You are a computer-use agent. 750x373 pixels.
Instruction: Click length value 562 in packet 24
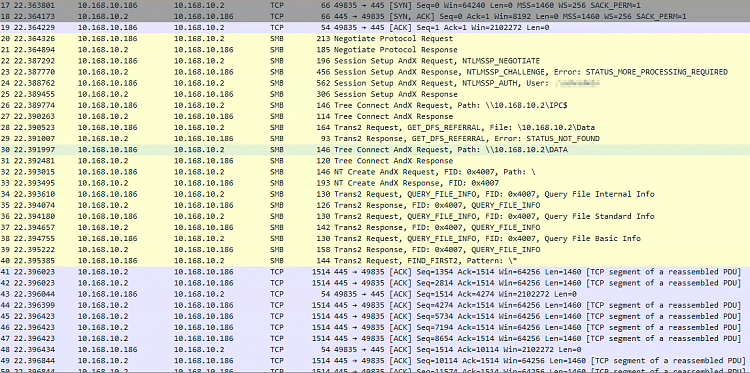tap(323, 83)
